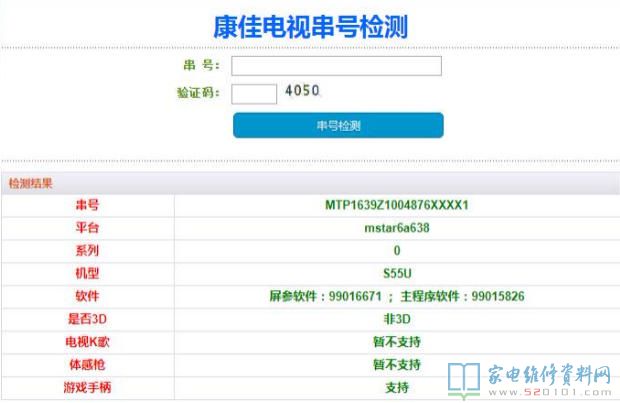Click the 游戏手柄 row label
Viewport: 620px width, 403px height.
tap(87, 387)
